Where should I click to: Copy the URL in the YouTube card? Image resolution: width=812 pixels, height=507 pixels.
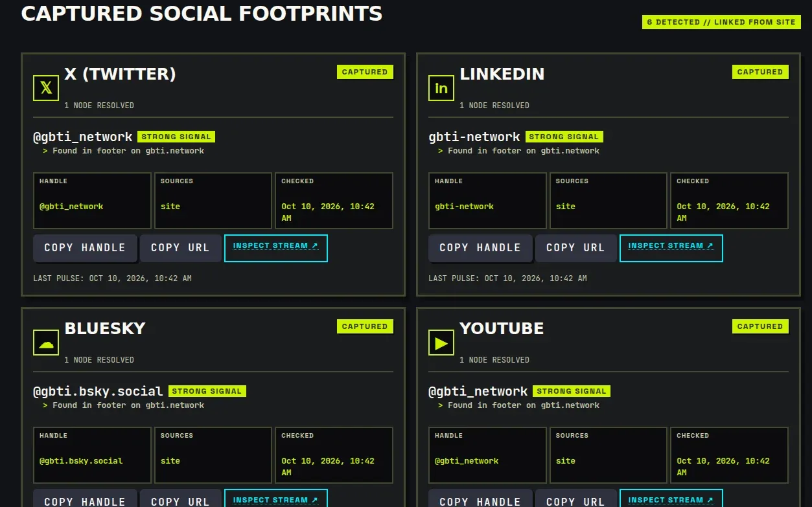(575, 499)
